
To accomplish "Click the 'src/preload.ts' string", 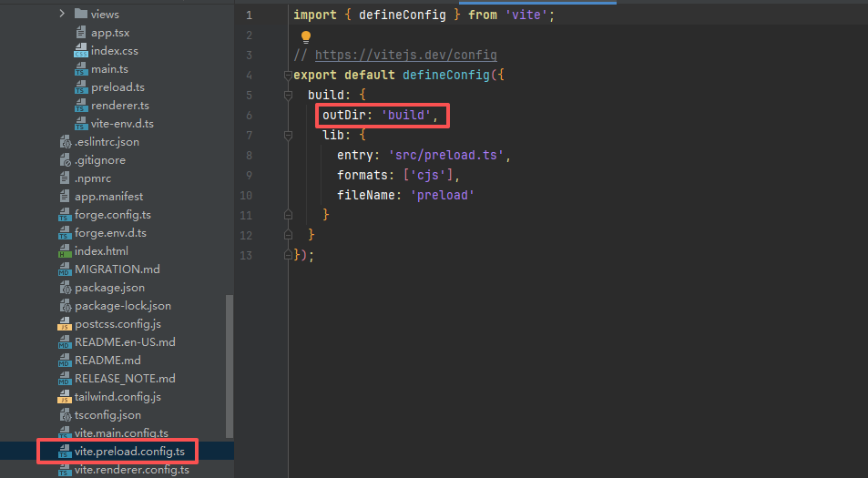I will (x=446, y=155).
